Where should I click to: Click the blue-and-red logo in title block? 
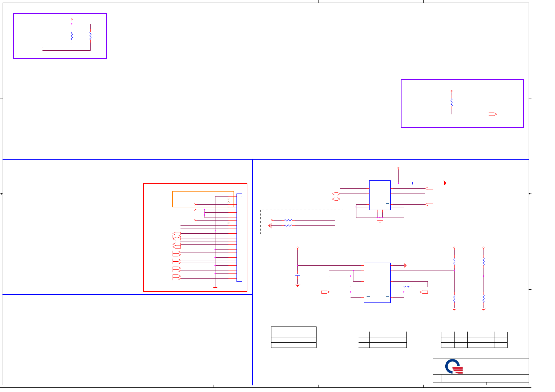(x=454, y=366)
